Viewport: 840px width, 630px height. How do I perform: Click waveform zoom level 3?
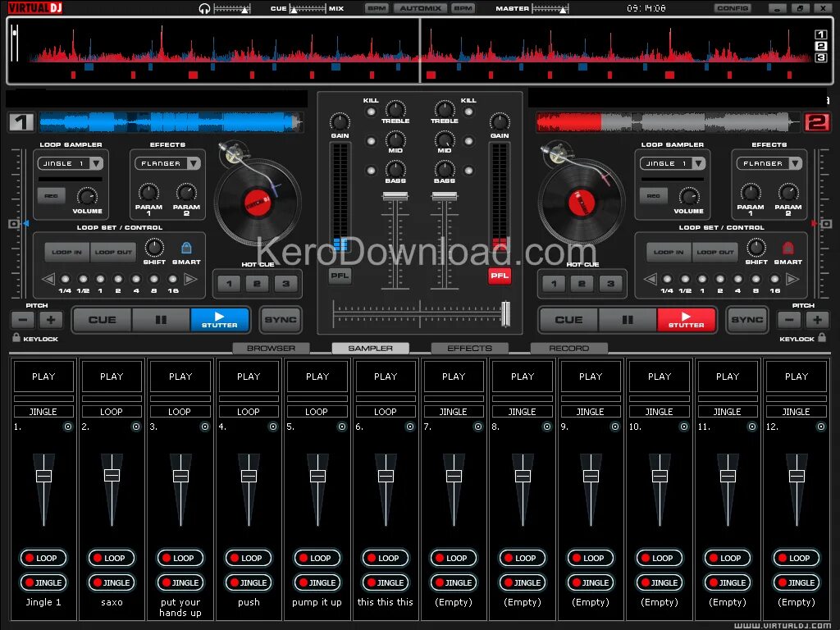point(820,57)
